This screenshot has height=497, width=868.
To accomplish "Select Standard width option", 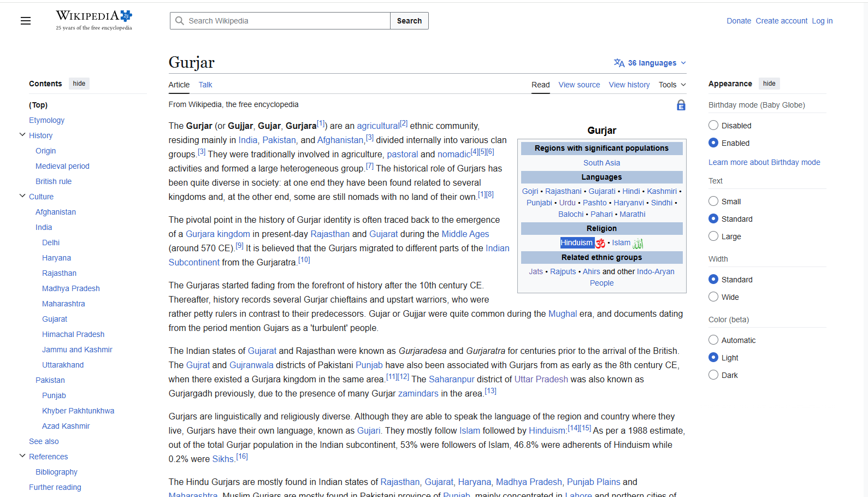I will [713, 279].
